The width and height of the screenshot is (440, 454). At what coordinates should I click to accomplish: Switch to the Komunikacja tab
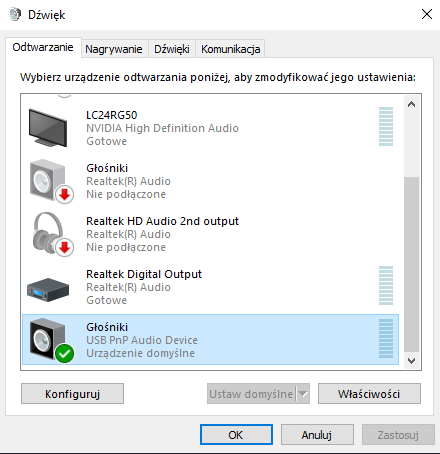(x=230, y=49)
